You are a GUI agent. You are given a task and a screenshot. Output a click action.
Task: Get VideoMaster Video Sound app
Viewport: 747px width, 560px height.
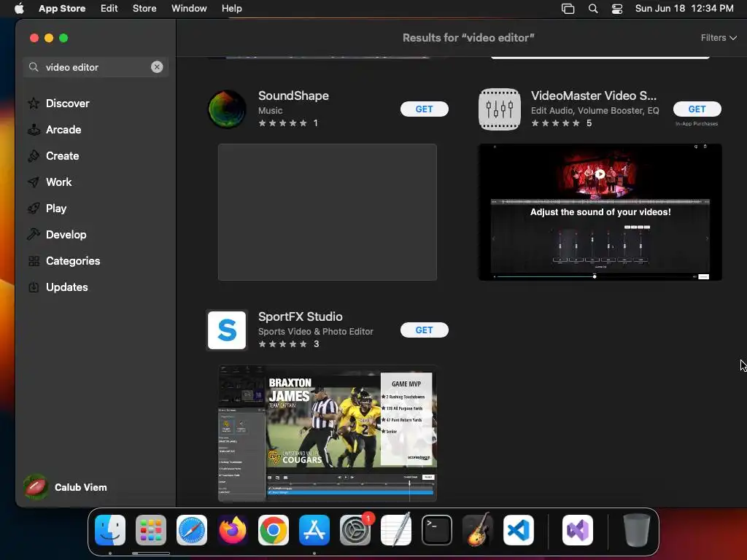tap(697, 109)
